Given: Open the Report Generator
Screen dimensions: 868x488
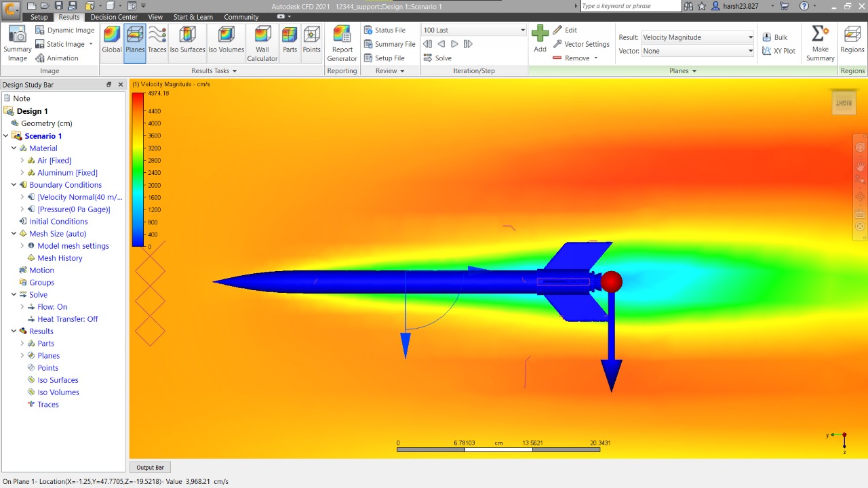Looking at the screenshot, I should coord(342,44).
